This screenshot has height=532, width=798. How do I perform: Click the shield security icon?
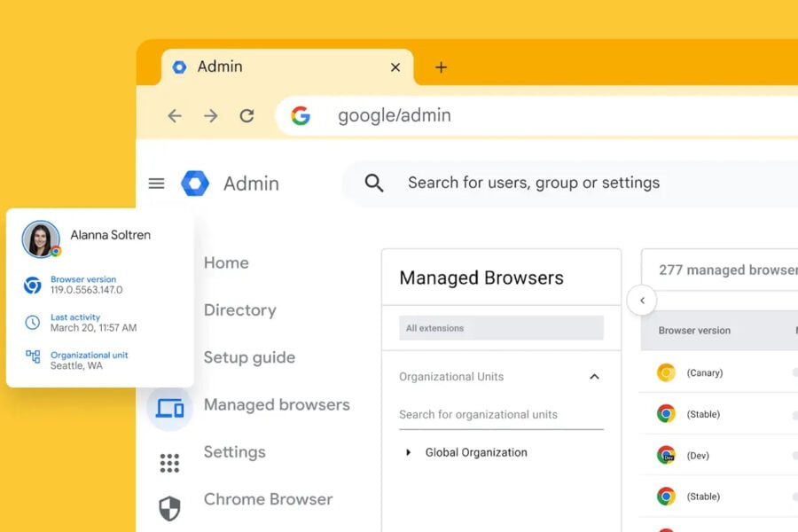click(x=169, y=508)
